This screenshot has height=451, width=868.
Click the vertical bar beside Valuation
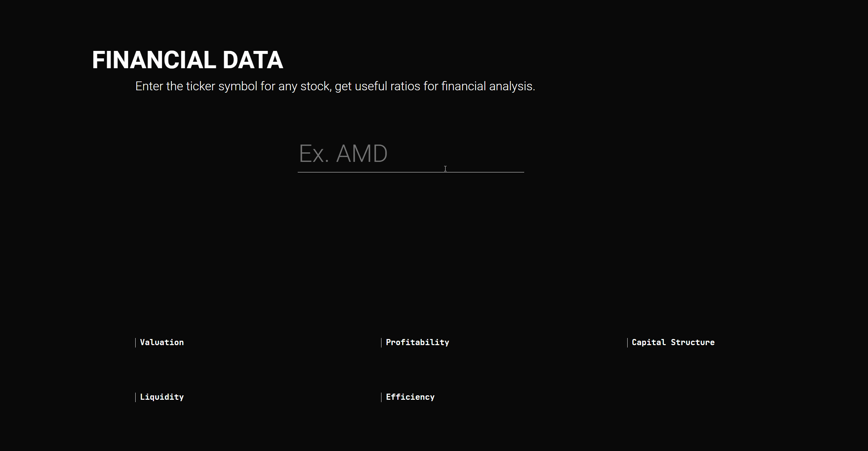tap(135, 342)
